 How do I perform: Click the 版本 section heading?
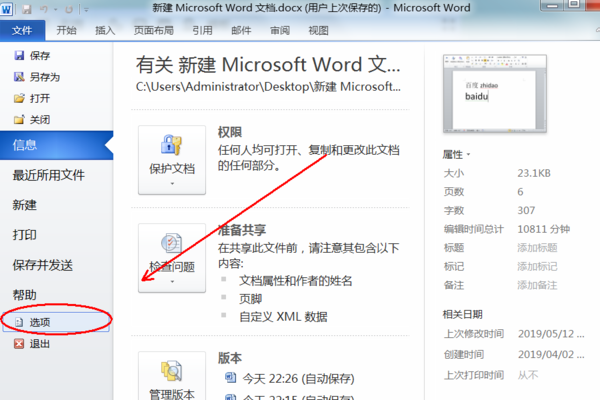[230, 358]
